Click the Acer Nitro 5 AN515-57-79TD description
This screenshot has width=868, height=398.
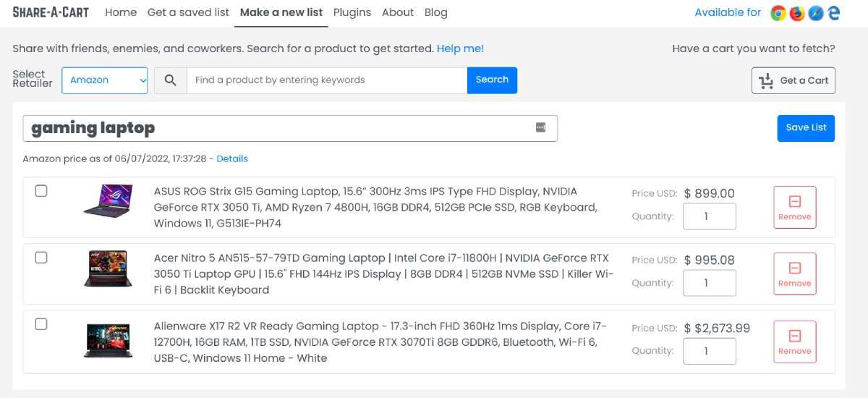(383, 274)
